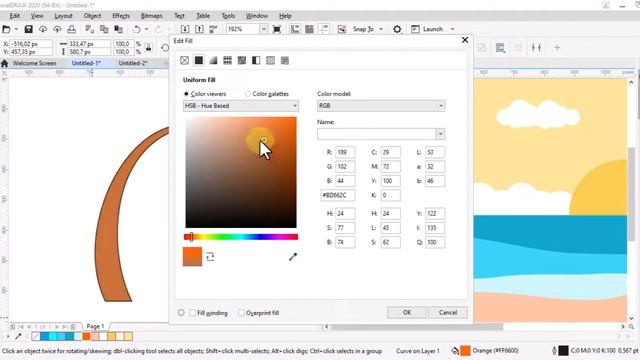Expand the color Name dropdown
This screenshot has height=360, width=640.
(x=440, y=134)
